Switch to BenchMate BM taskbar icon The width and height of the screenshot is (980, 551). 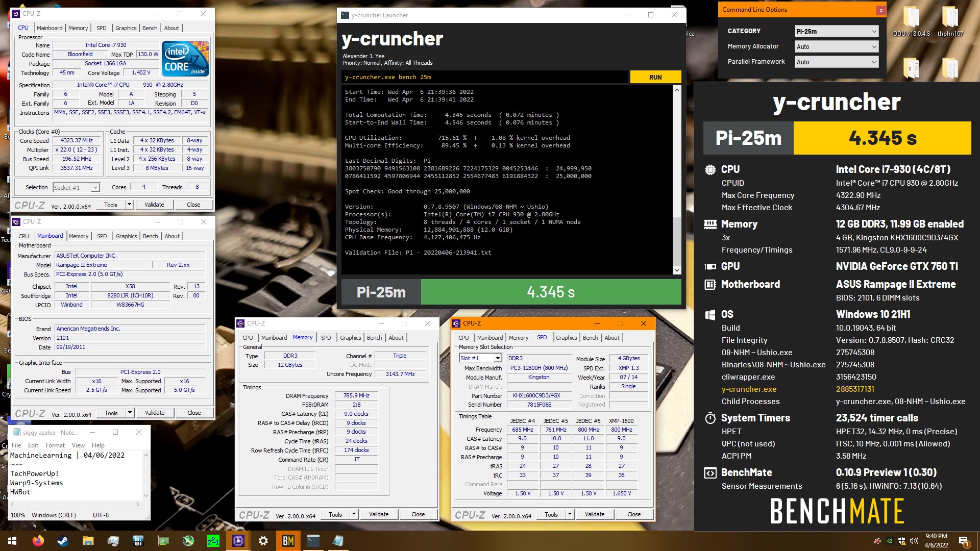288,541
